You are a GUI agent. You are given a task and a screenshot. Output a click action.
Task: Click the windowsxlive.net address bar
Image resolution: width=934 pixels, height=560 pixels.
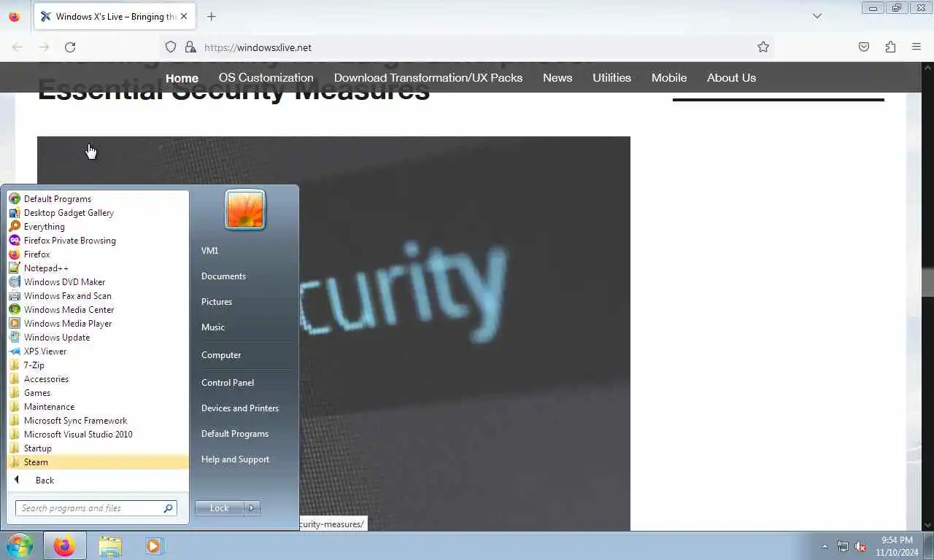tap(467, 47)
